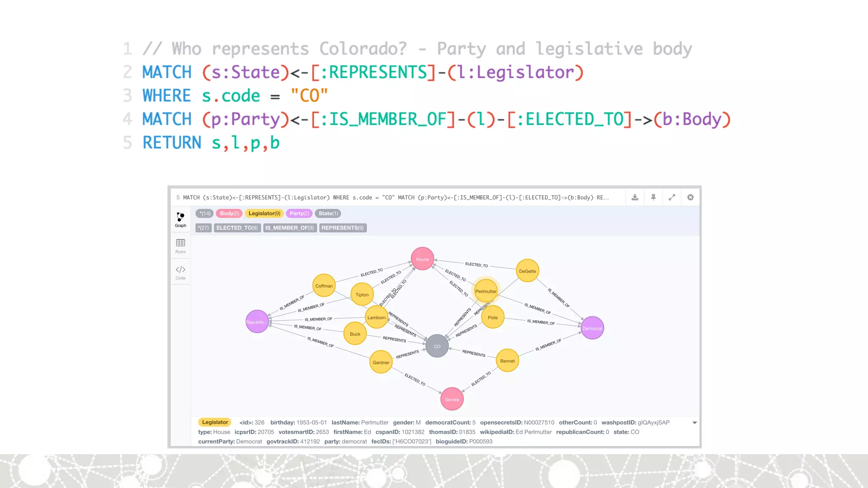Select the Body(2) label filter
This screenshot has height=488, width=868.
tap(229, 213)
